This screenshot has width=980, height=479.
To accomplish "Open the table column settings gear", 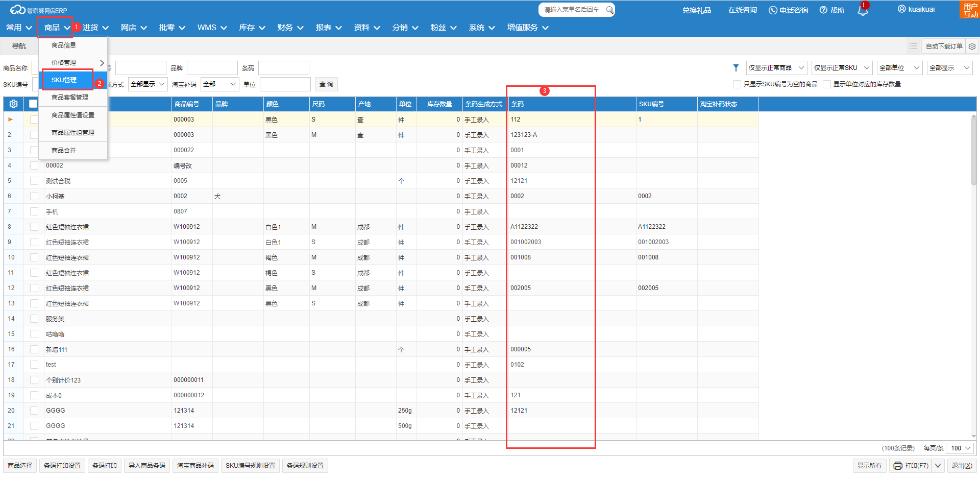I will point(13,104).
